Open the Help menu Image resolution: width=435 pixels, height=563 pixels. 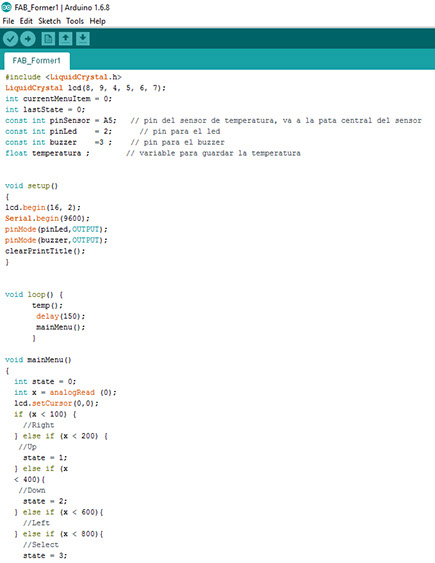pos(98,21)
